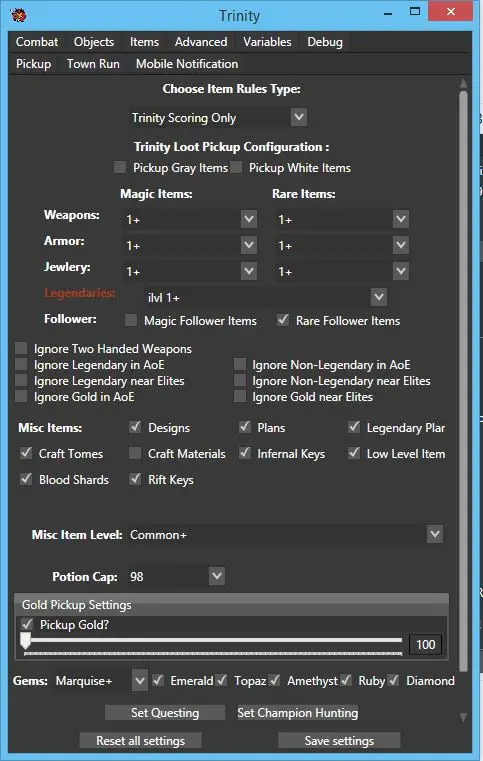
Task: Uncheck Rare Follower Items
Action: 283,320
